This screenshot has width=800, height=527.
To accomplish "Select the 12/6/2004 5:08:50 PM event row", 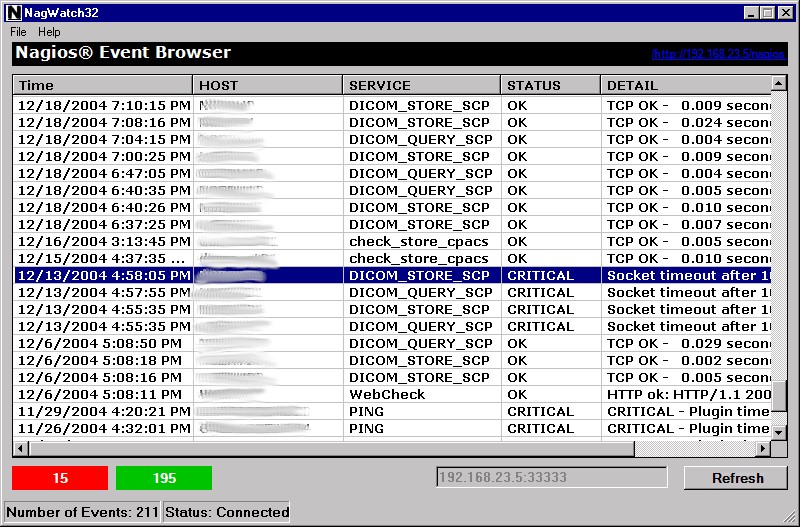I will pos(392,343).
